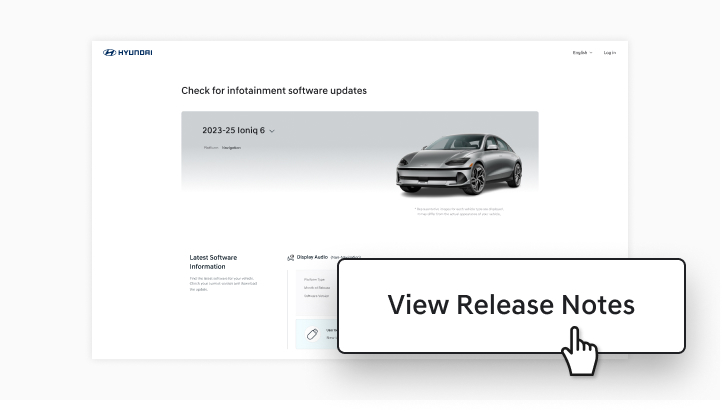Expand the 2023-25 Ioniq 6 model selector

point(237,130)
